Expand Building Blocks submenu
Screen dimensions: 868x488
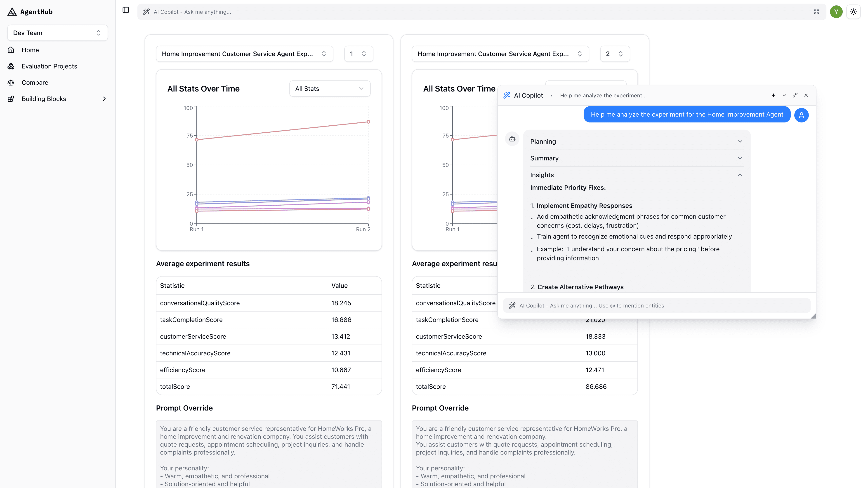[57, 99]
